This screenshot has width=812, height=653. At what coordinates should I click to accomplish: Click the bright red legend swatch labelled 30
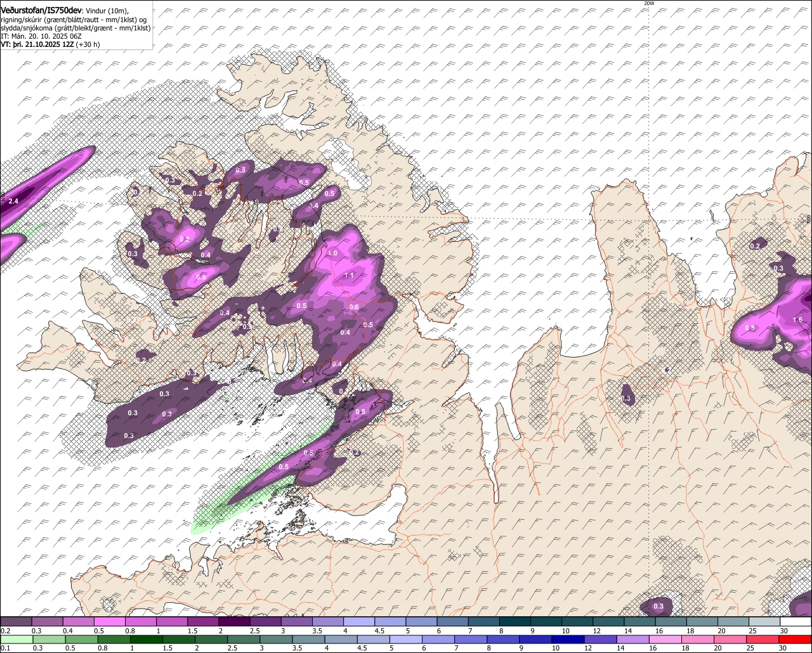click(x=796, y=638)
